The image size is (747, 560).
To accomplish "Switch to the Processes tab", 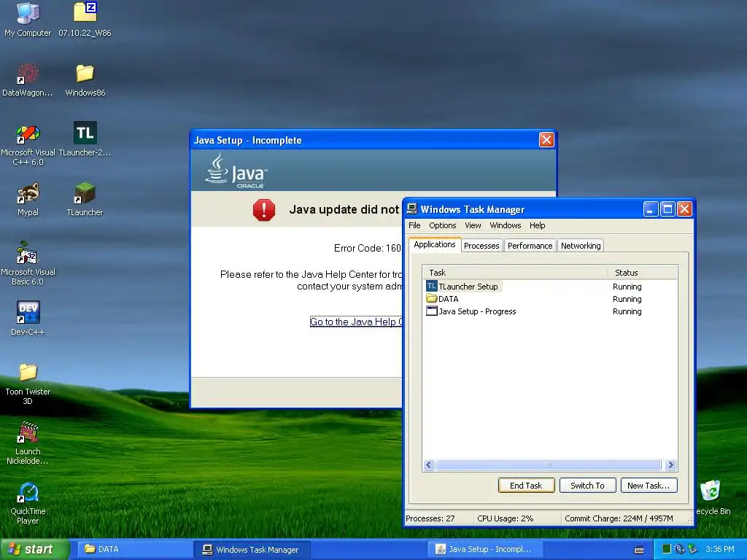I will (x=481, y=246).
